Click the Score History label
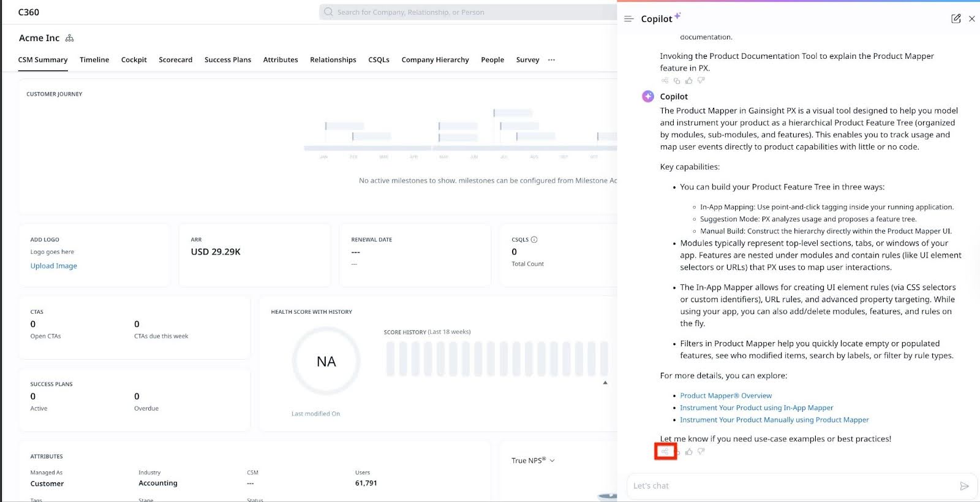 (405, 332)
